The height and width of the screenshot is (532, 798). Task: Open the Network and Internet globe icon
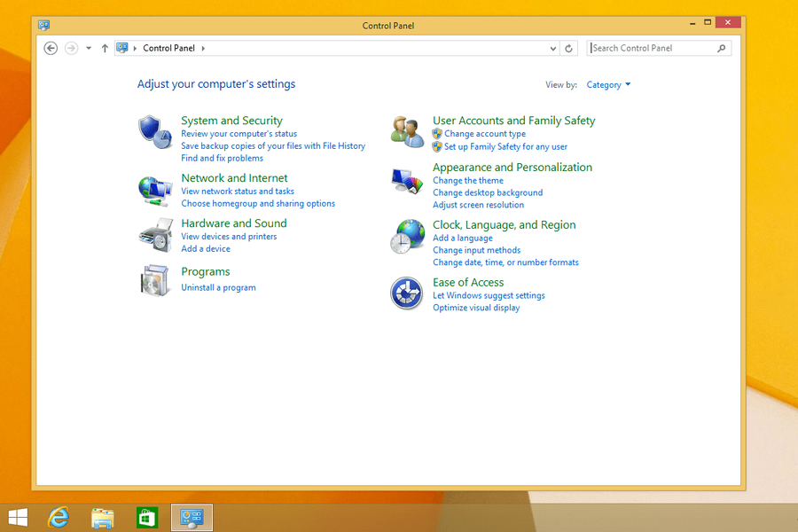coord(155,189)
